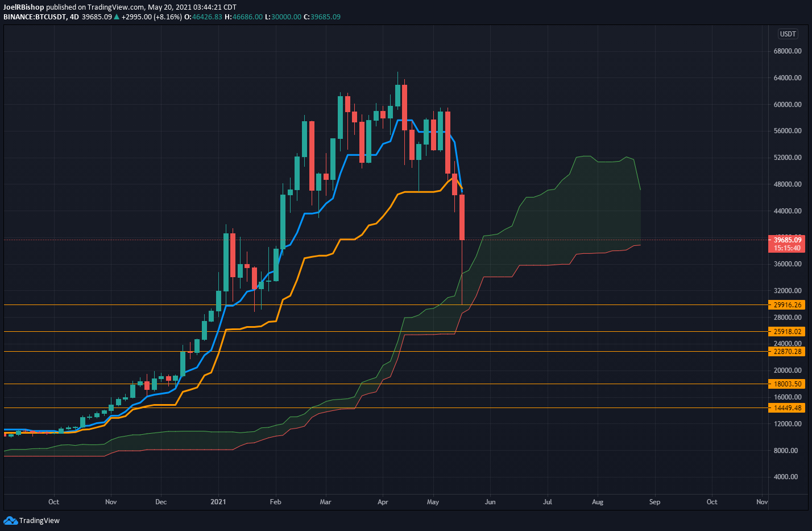Click the 52000.00 price axis tick
The width and height of the screenshot is (812, 531).
[x=788, y=158]
